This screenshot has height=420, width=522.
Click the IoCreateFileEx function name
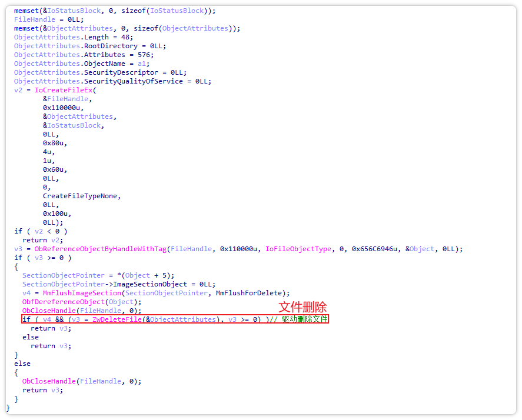(64, 90)
